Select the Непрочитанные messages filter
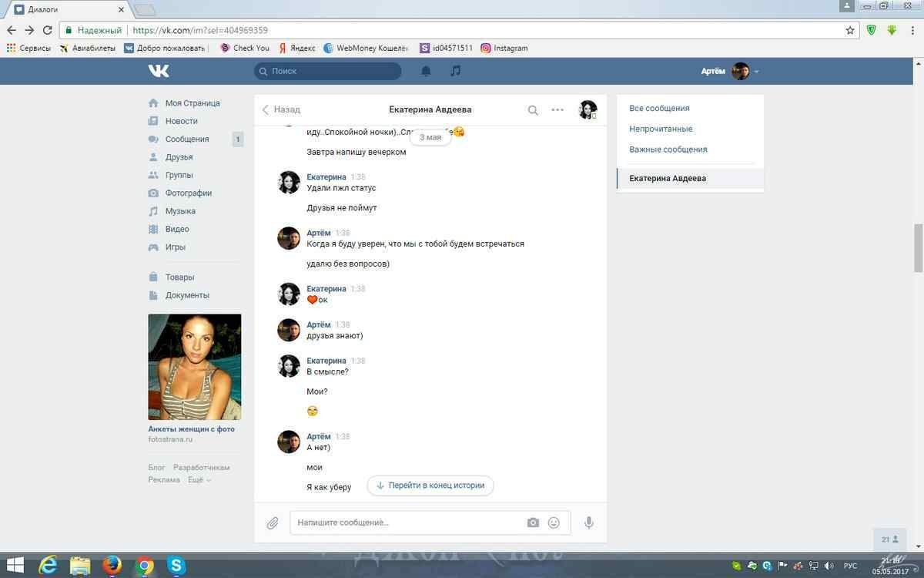Screen dimensions: 924x578 pos(661,129)
